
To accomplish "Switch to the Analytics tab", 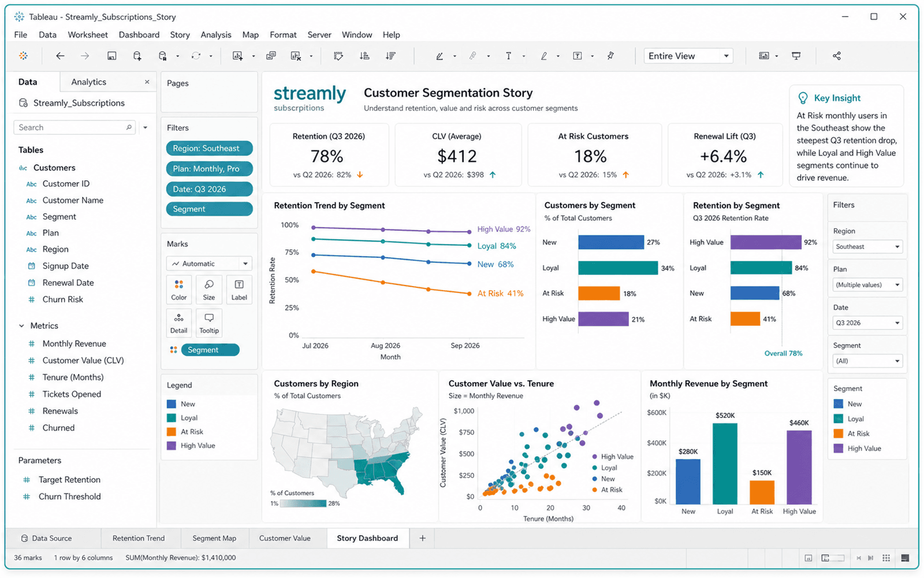I will point(88,82).
